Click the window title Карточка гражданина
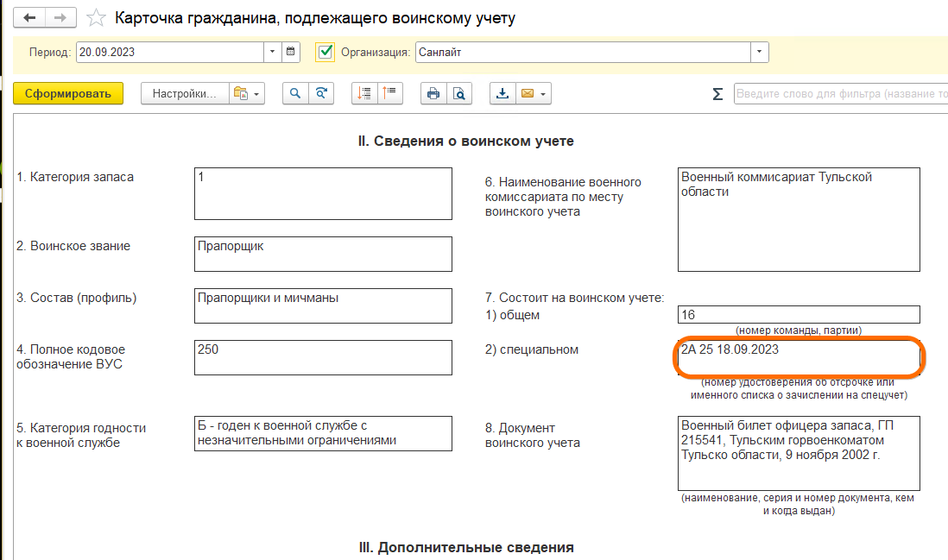The image size is (948, 560). [x=315, y=18]
